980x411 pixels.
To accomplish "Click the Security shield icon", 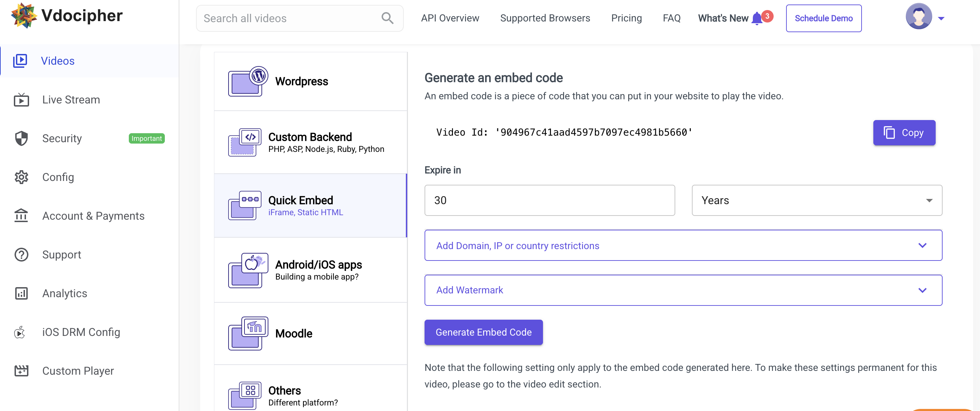I will (x=21, y=138).
